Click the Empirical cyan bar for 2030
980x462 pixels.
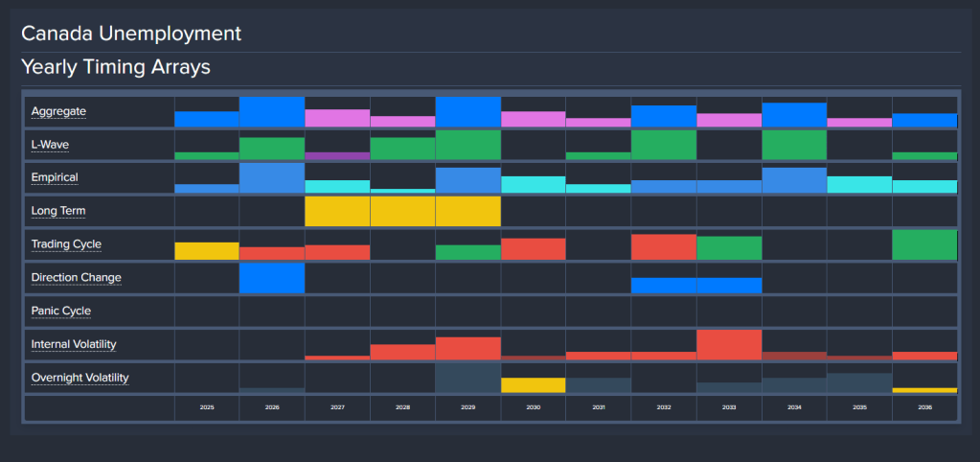coord(534,184)
